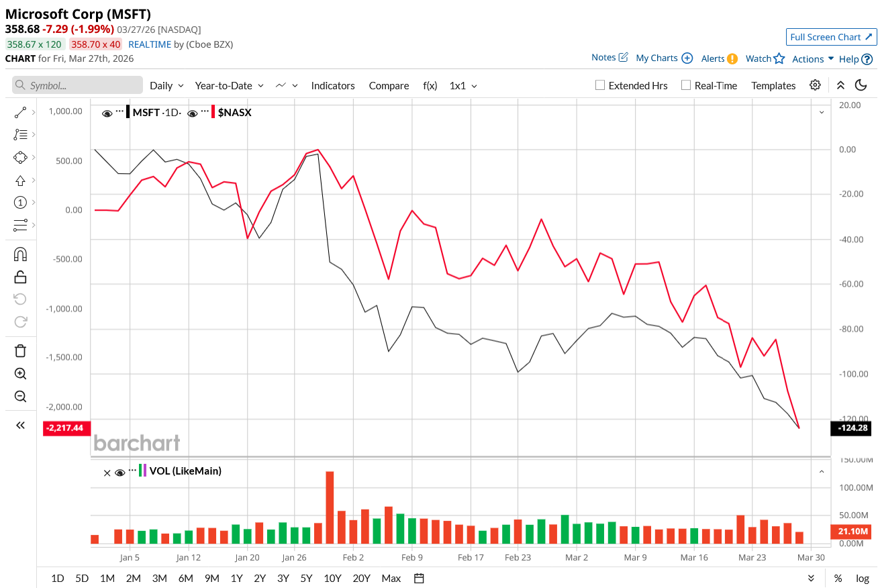Expand bottom toolbar double chevron down
878x588 pixels.
(x=812, y=578)
